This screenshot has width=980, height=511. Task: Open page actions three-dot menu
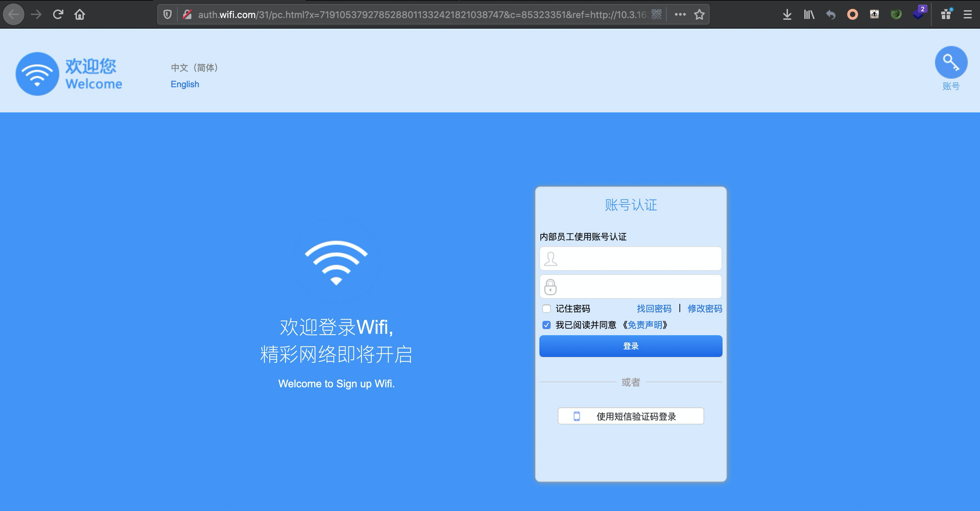[x=680, y=14]
